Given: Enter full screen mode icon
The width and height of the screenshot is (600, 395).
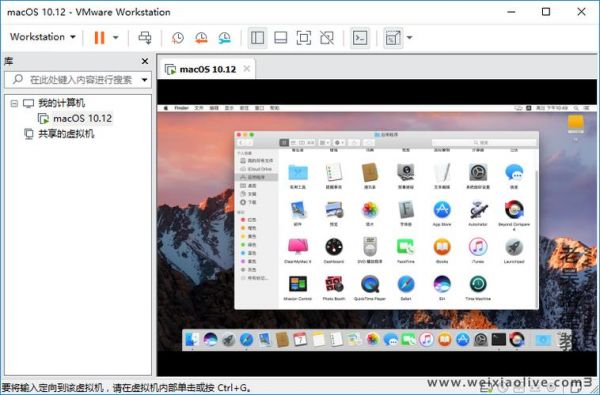Looking at the screenshot, I should pos(304,38).
